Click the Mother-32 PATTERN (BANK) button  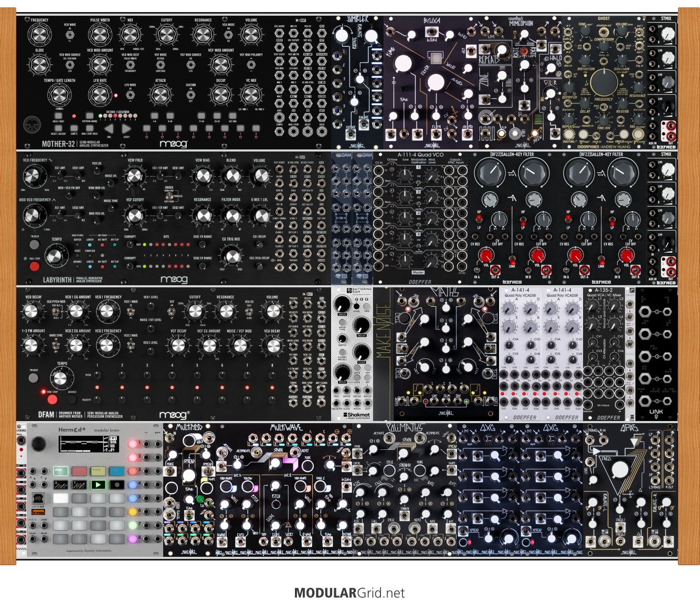point(90,115)
